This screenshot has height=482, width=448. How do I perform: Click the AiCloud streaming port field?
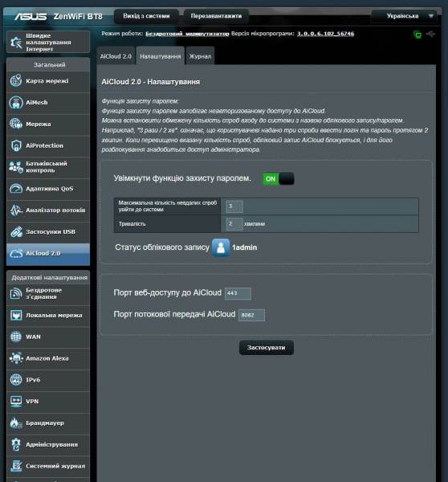(x=251, y=315)
